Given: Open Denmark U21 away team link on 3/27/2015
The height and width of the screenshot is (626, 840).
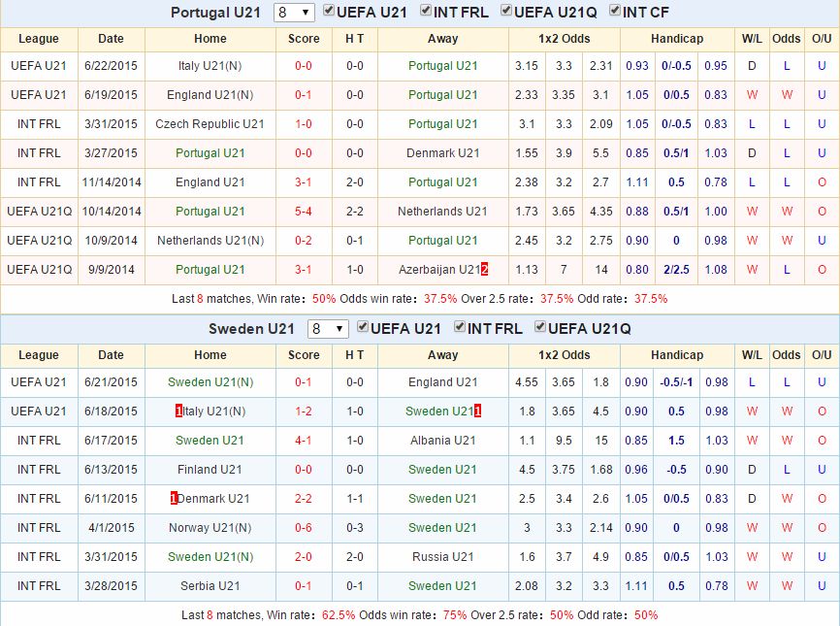Looking at the screenshot, I should [x=443, y=153].
